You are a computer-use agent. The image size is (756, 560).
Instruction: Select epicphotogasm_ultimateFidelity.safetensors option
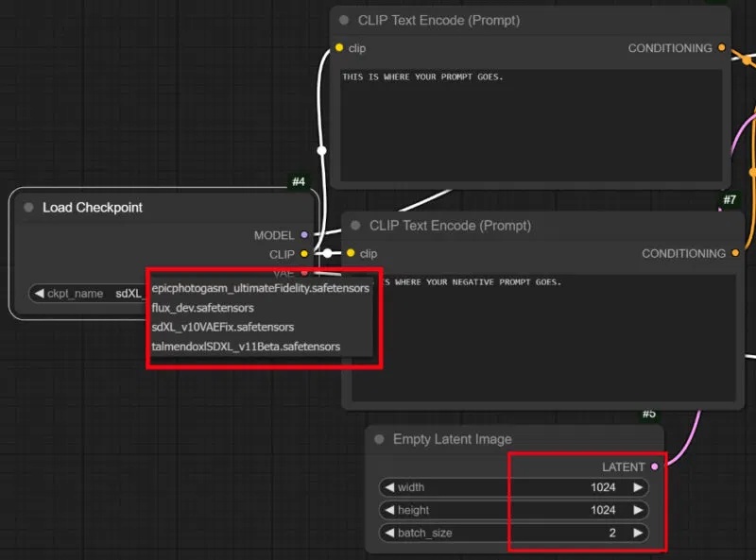261,289
